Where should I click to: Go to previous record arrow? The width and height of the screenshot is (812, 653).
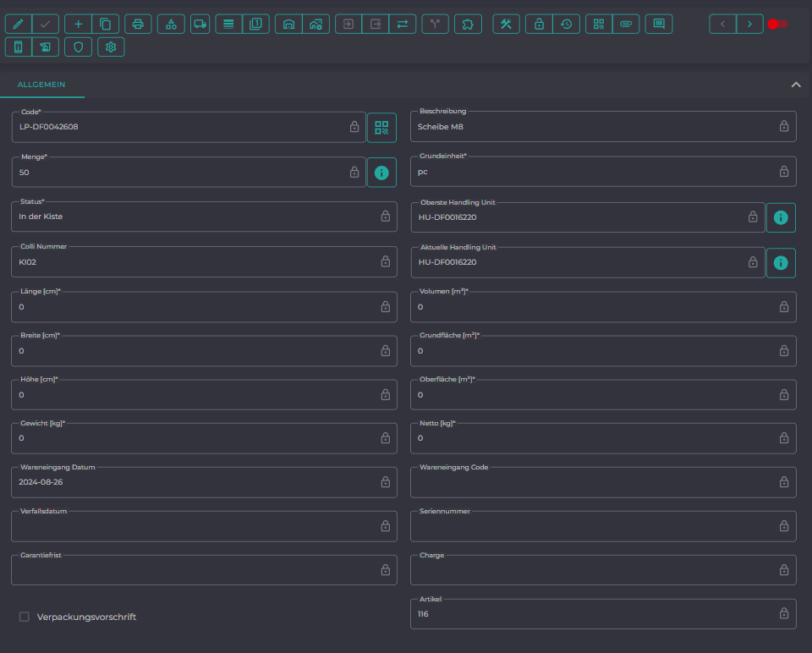point(722,25)
